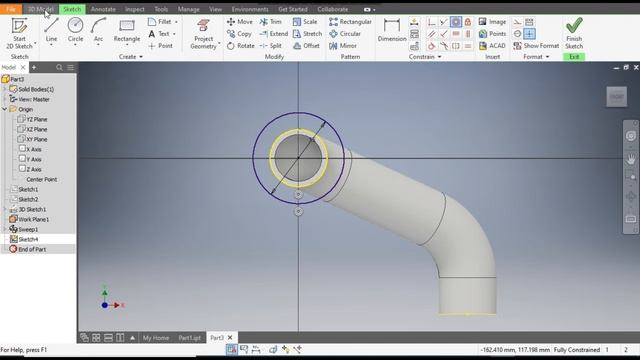Expand the Sweep1 feature node
Image resolution: width=640 pixels, height=360 pixels.
click(x=4, y=229)
